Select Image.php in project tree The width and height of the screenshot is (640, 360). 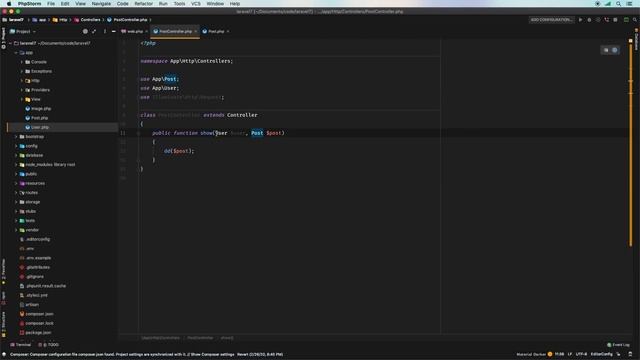[x=41, y=109]
